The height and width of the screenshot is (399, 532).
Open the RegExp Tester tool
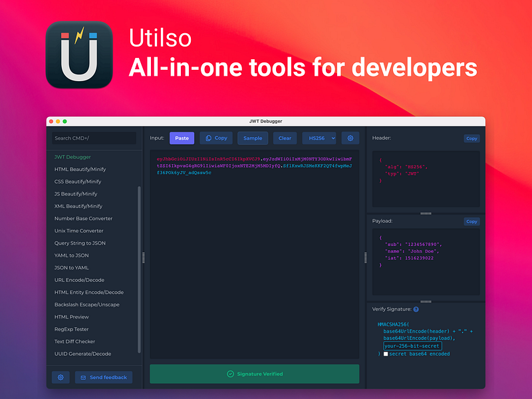(72, 329)
